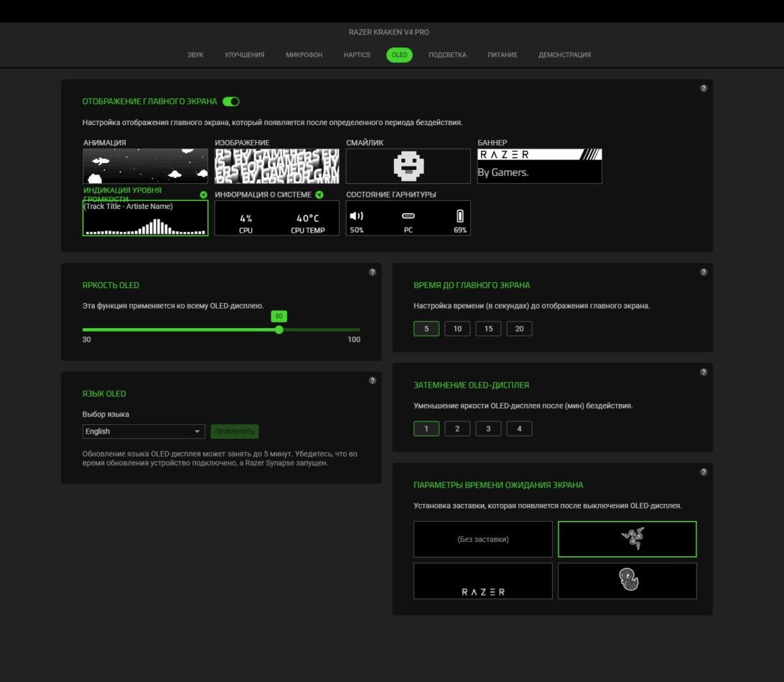
Task: Set home screen time to 15 seconds
Action: (x=488, y=329)
